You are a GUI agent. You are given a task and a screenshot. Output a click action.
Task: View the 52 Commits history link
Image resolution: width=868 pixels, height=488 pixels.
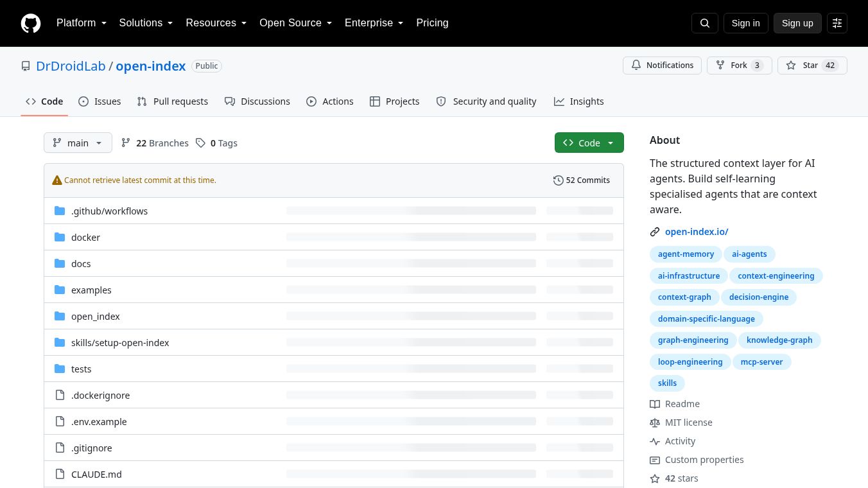coord(582,180)
